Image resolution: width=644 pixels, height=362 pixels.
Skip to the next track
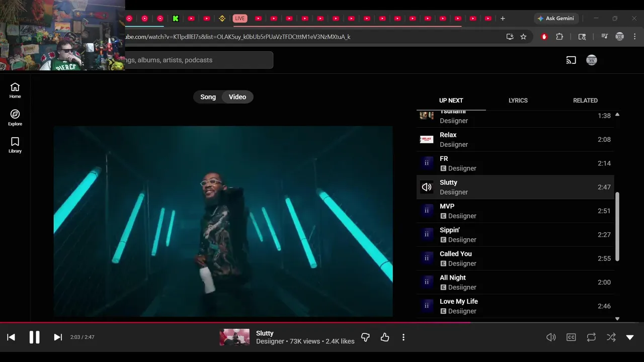pyautogui.click(x=58, y=337)
